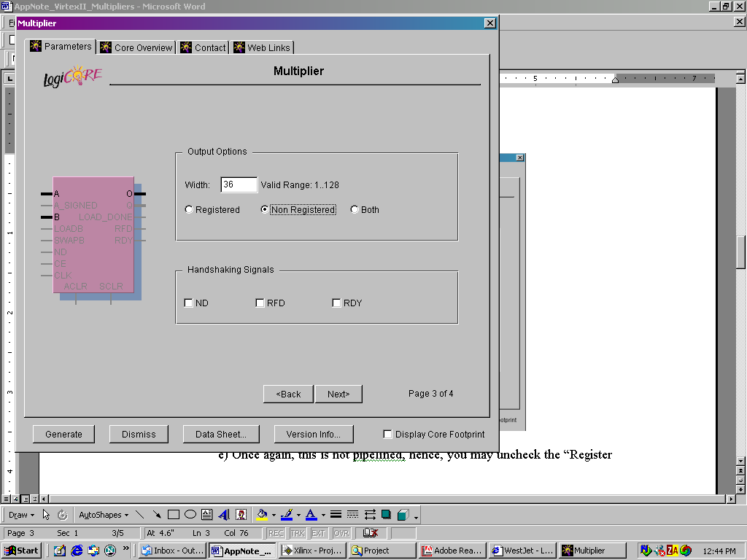Screen dimensions: 747x560
Task: Expand the AutoShapes menu
Action: pos(104,515)
